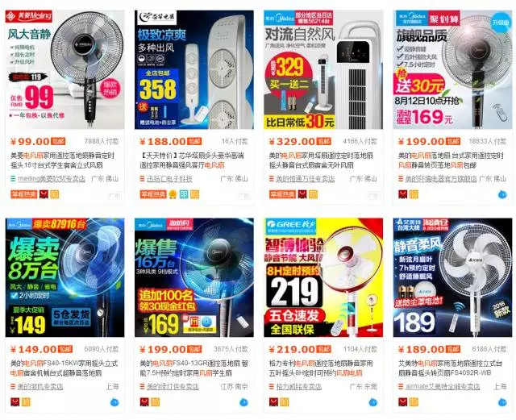Screen dimensions: 516x420
Task: Click the ¥329.00 price on Midea tower fan
Action: click(293, 142)
